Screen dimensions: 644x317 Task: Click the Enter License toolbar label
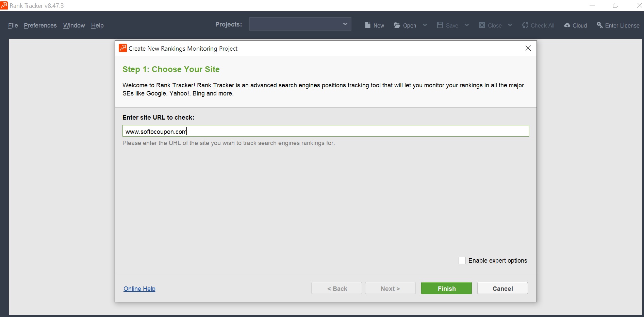[622, 25]
